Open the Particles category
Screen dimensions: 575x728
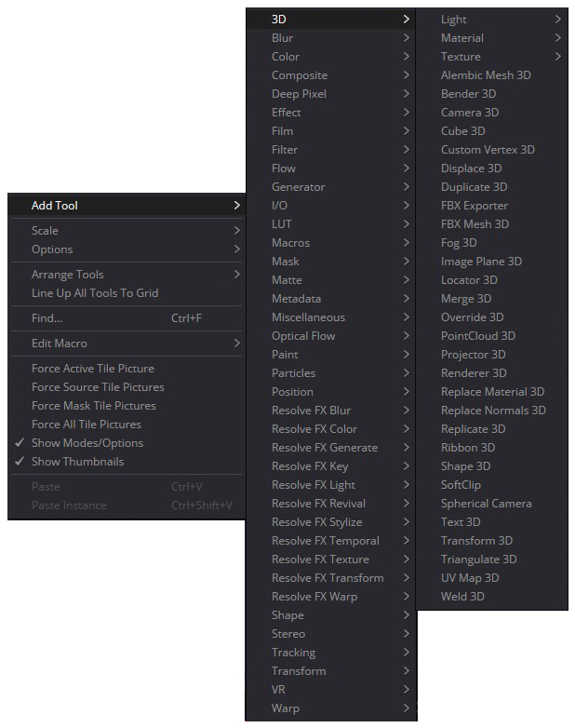coord(331,373)
